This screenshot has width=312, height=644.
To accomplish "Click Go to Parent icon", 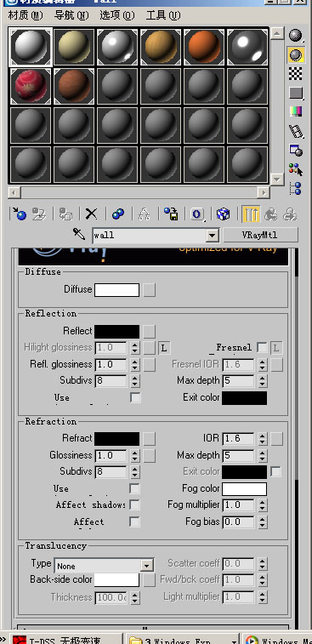I will point(270,214).
